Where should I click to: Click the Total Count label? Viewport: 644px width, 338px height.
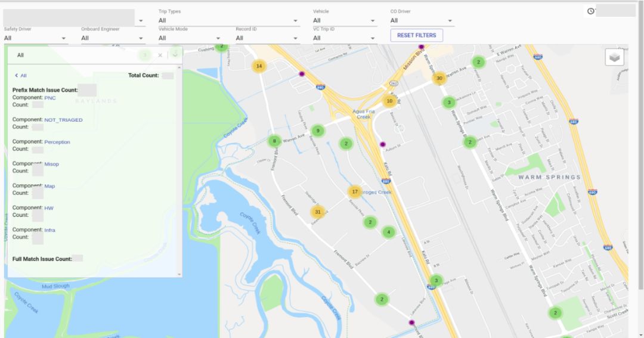(143, 76)
